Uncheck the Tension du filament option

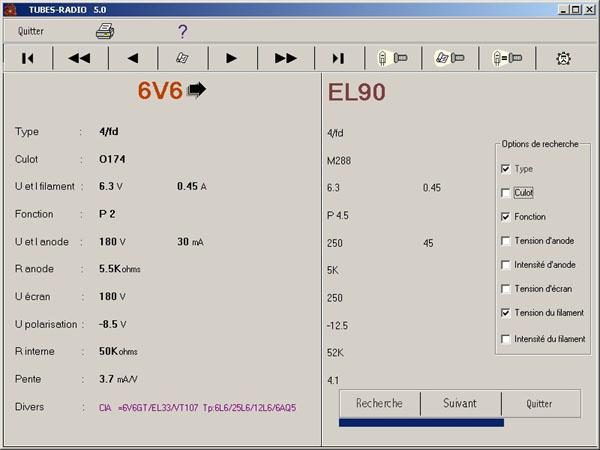tap(505, 313)
